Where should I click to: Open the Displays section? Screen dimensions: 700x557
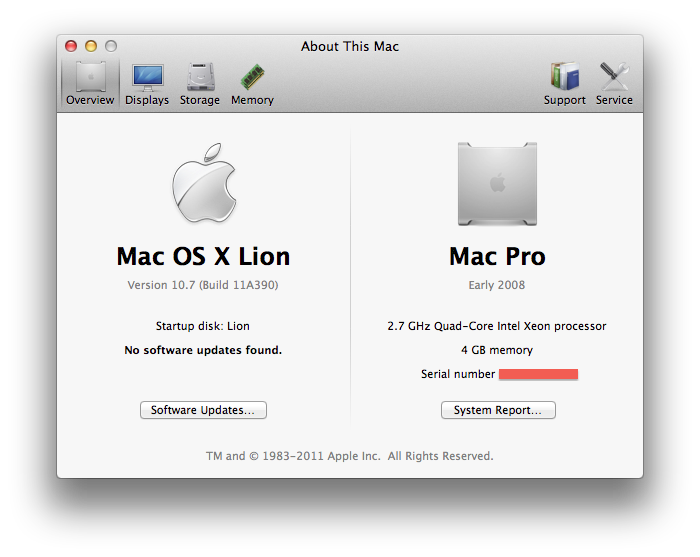(x=147, y=84)
